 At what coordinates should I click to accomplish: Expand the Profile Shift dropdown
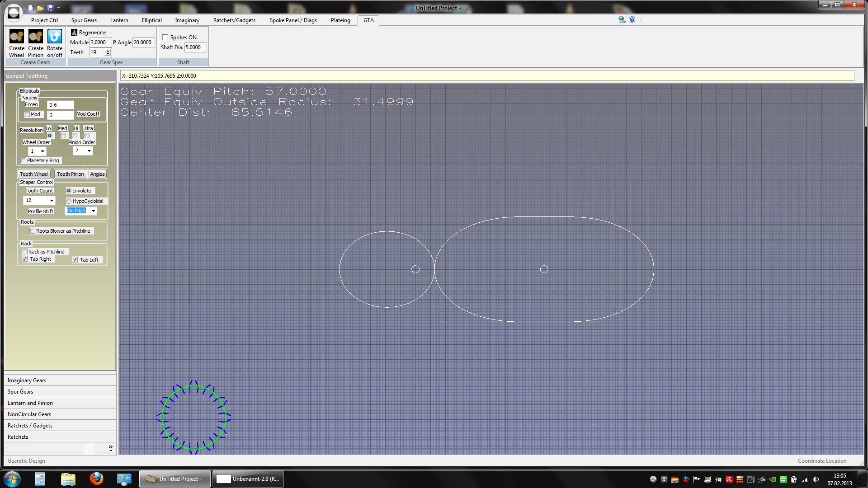93,211
